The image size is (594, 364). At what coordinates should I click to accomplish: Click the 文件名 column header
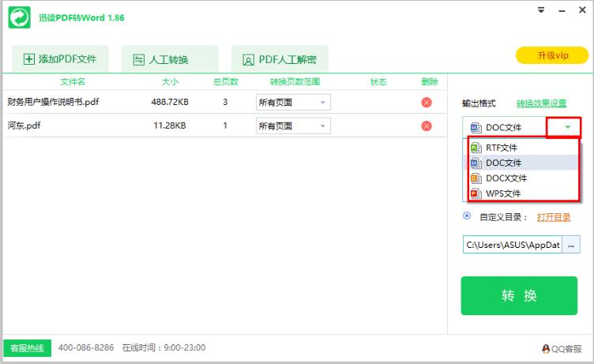73,82
